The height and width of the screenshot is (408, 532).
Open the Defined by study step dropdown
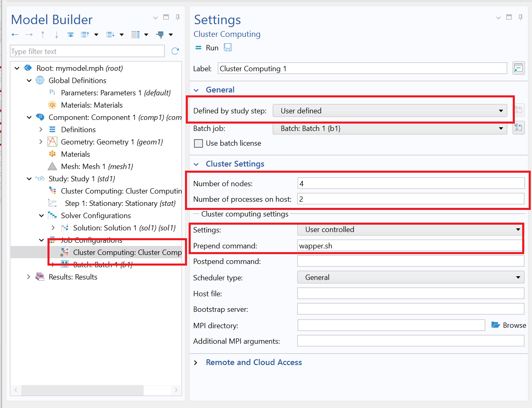(500, 110)
